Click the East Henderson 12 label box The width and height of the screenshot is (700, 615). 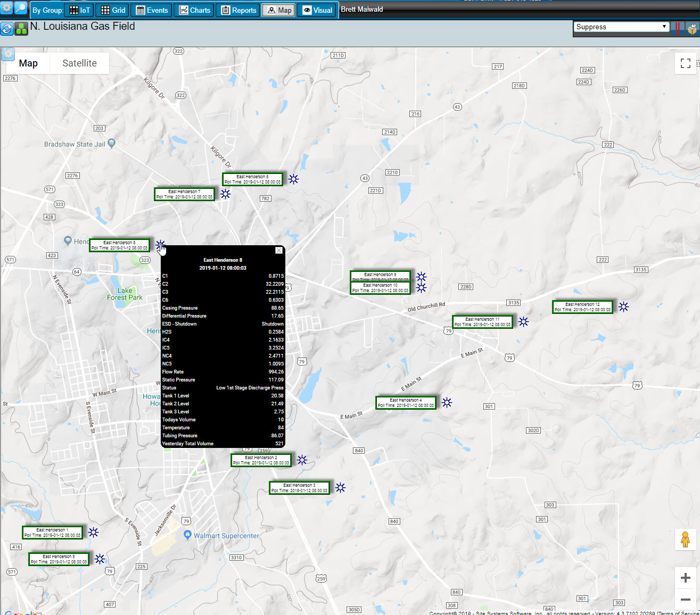click(x=582, y=307)
